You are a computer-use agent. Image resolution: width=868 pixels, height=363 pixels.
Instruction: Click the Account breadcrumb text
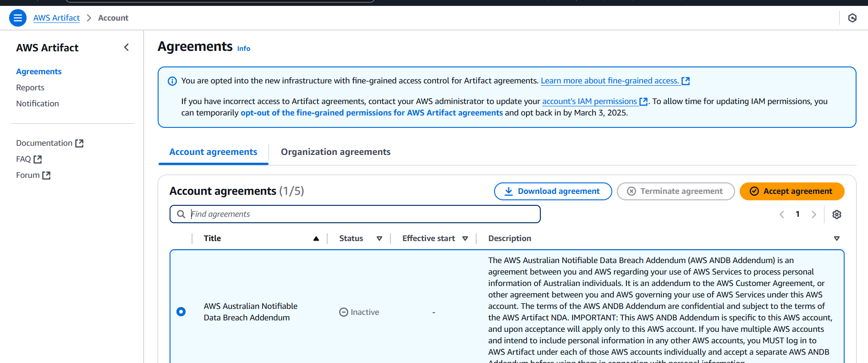[113, 18]
